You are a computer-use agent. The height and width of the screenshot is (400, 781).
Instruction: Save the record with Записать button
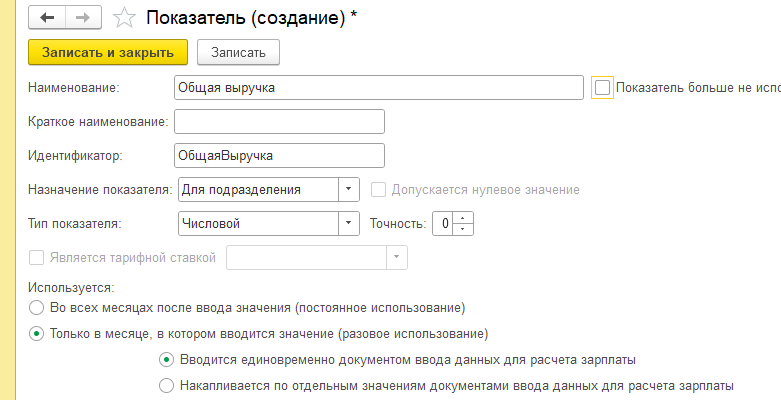coord(238,52)
